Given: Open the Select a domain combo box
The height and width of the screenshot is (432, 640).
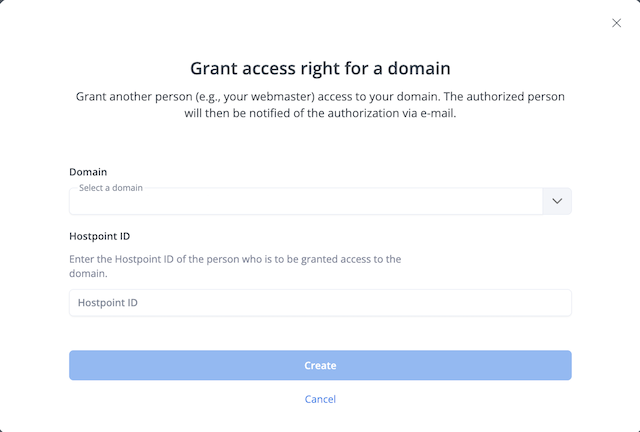Looking at the screenshot, I should click(x=320, y=201).
